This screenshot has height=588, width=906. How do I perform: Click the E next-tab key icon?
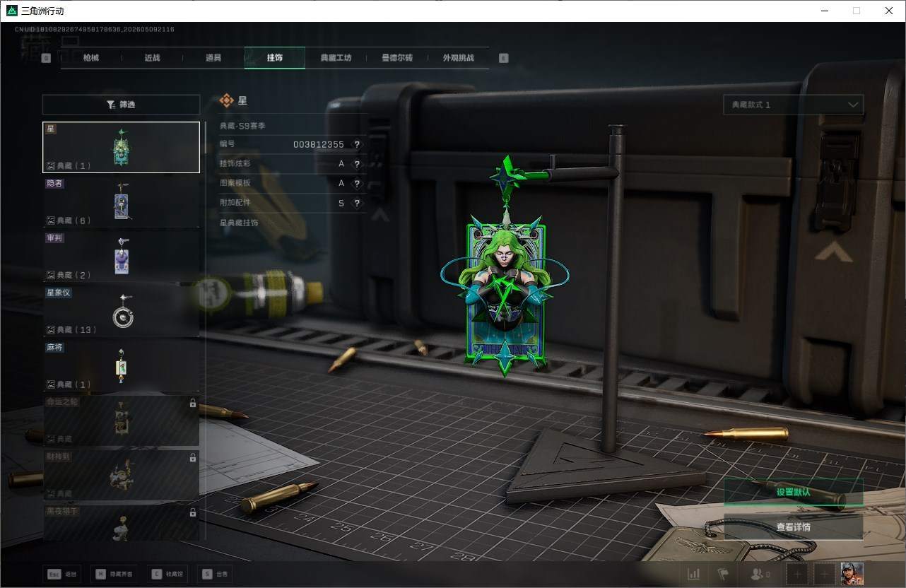click(x=503, y=59)
